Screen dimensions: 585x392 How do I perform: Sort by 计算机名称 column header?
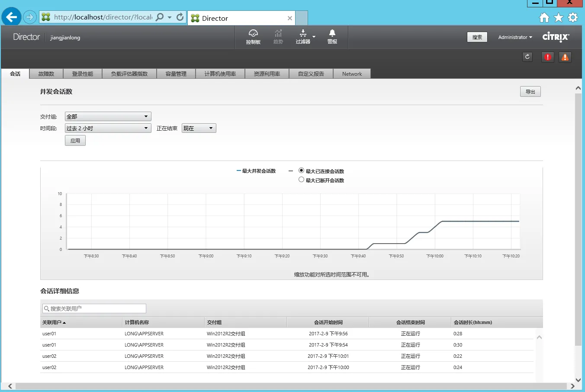(164, 322)
